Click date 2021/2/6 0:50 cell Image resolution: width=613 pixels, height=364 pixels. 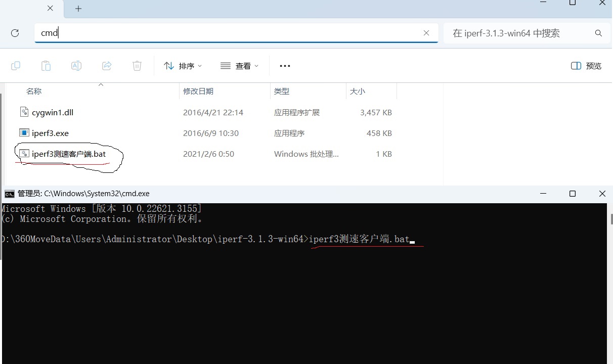(x=208, y=154)
